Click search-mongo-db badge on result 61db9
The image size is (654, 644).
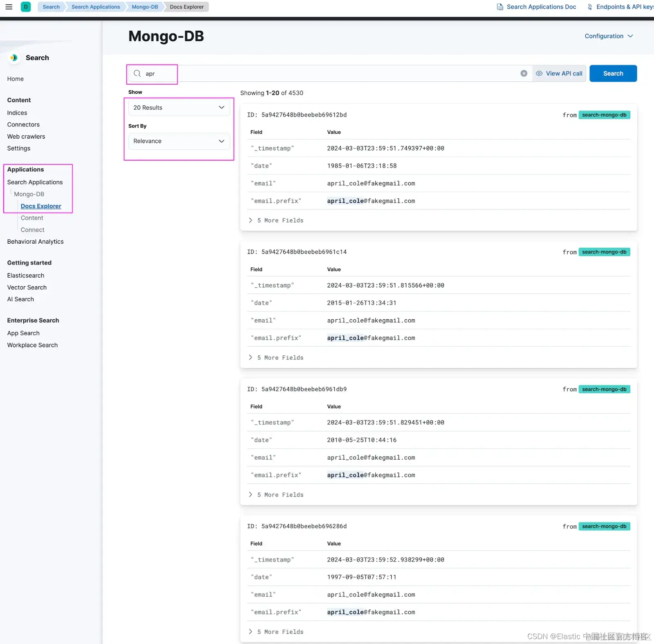tap(604, 389)
